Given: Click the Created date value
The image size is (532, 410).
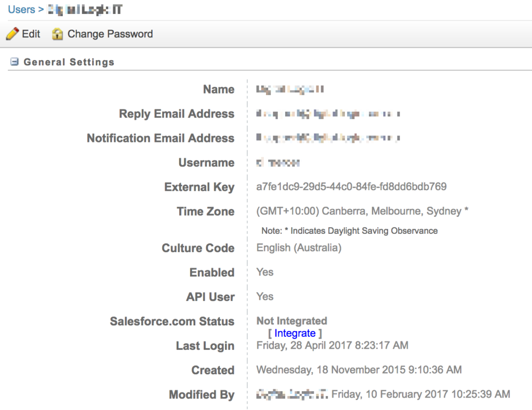Looking at the screenshot, I should pos(358,370).
